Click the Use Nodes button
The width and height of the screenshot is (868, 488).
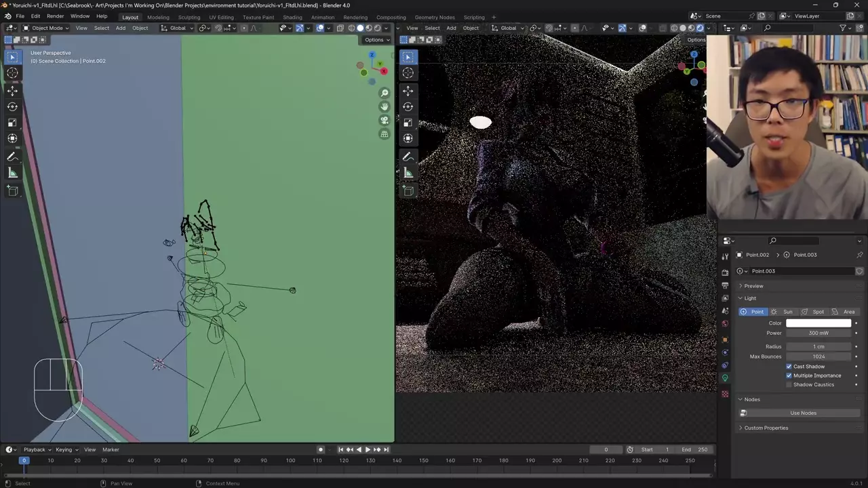click(803, 413)
